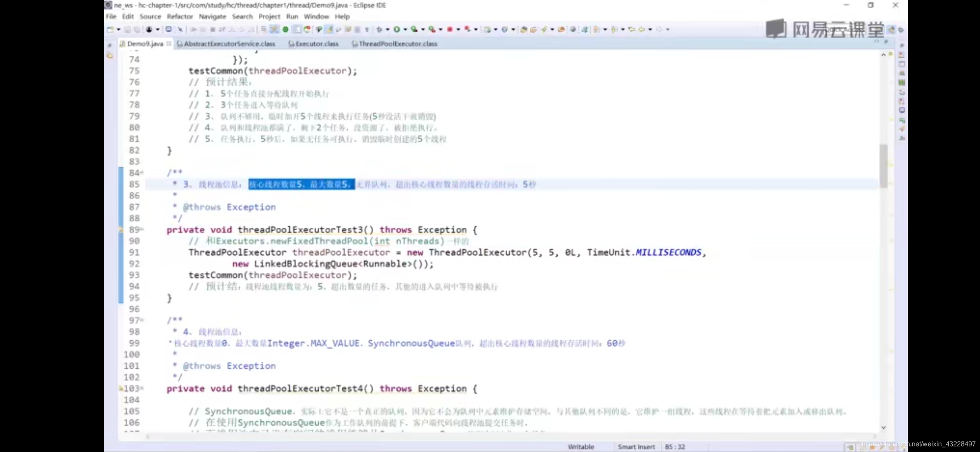The image size is (980, 452).
Task: Click the Step Into toolbar icon
Action: point(232,29)
